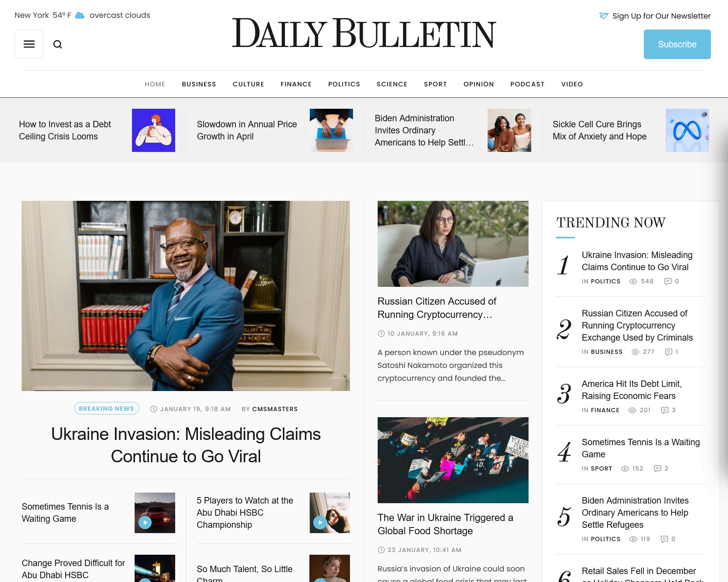
Task: Click the comment icon on trending item 2
Action: 667,352
